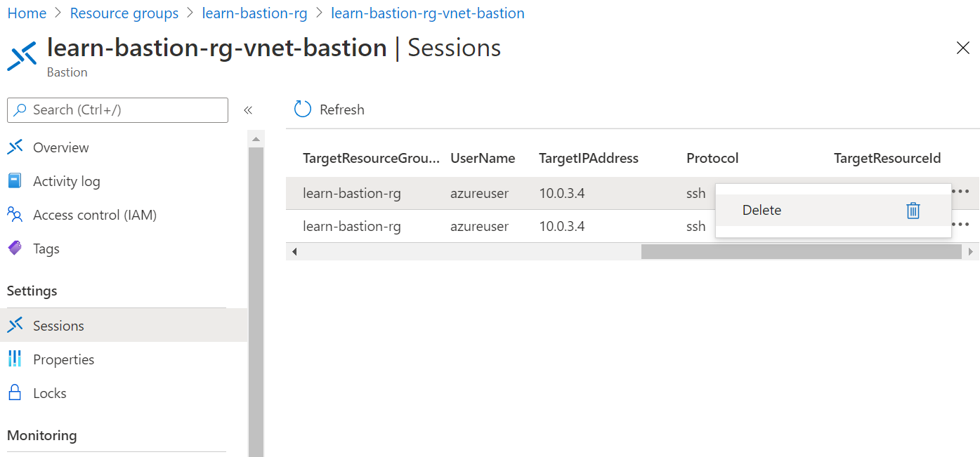Click azureuser in the second session row

(x=479, y=226)
